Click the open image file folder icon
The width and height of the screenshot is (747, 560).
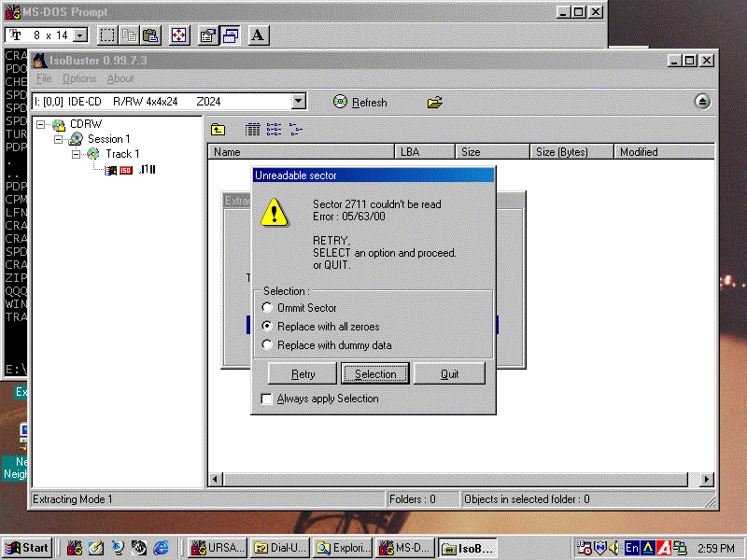click(x=434, y=102)
